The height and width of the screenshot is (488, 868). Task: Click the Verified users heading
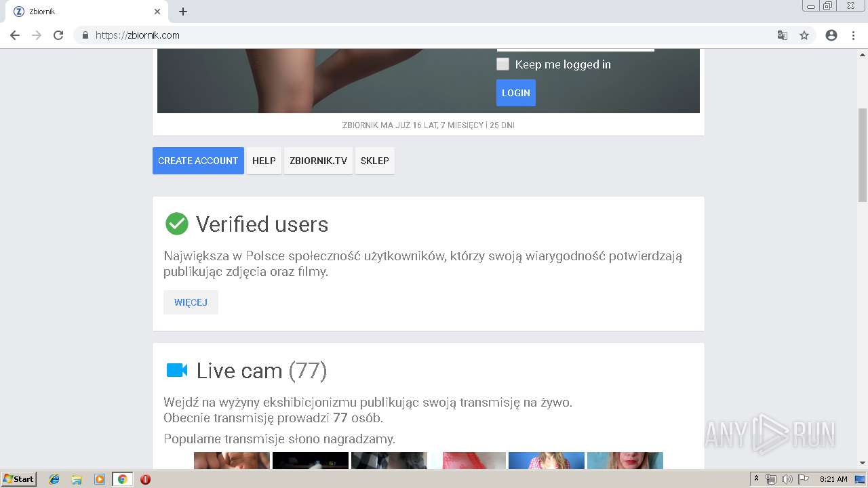point(262,224)
